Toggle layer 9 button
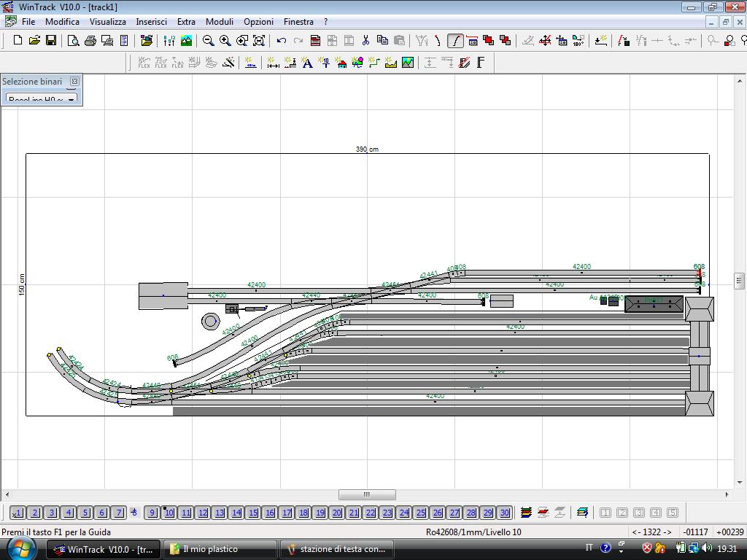 [x=152, y=513]
